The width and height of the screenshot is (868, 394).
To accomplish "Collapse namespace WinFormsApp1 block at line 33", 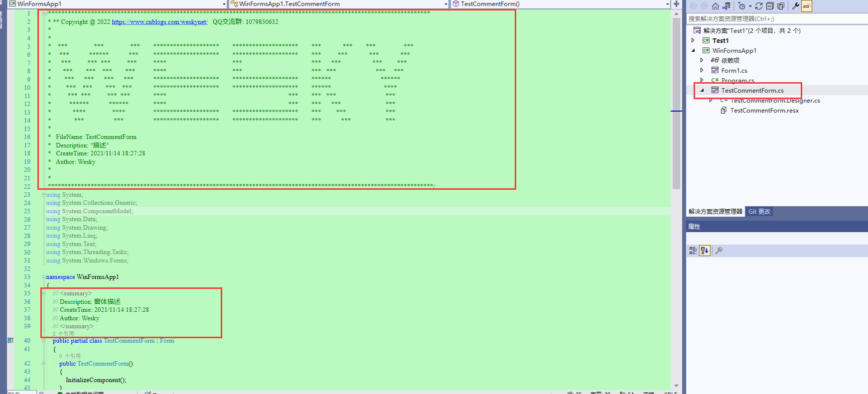I will [x=44, y=277].
